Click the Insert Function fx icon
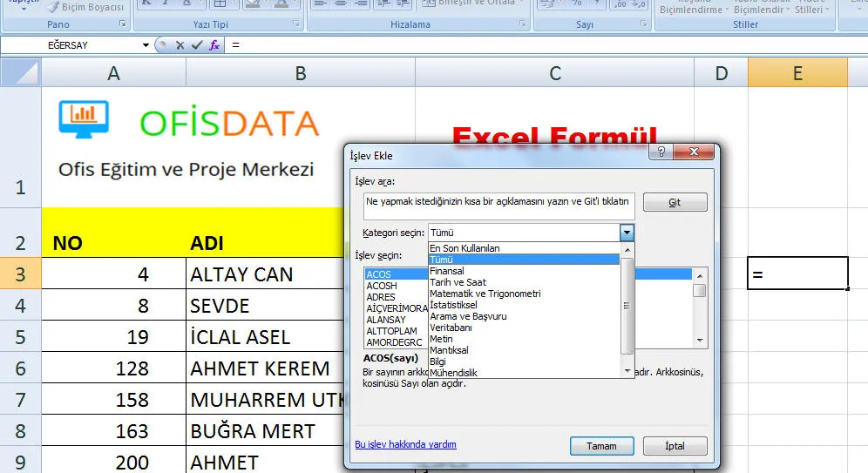 click(214, 45)
